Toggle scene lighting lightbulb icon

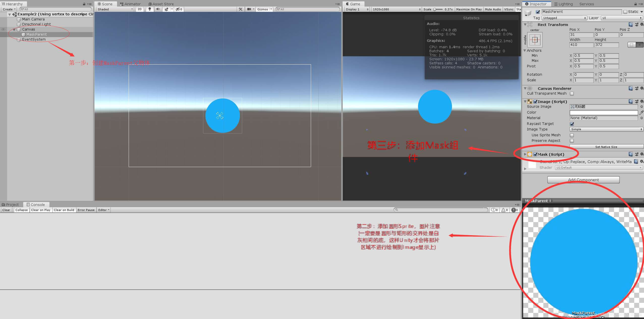[150, 9]
